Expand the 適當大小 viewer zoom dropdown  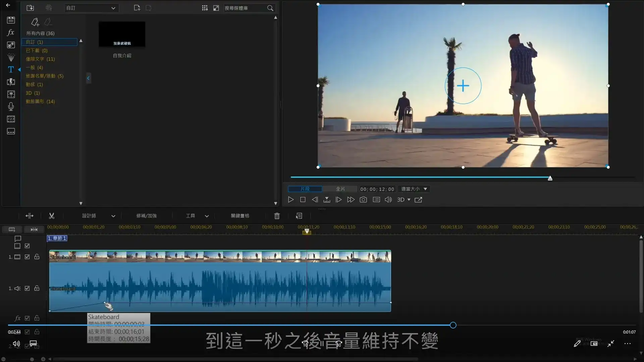(x=413, y=189)
